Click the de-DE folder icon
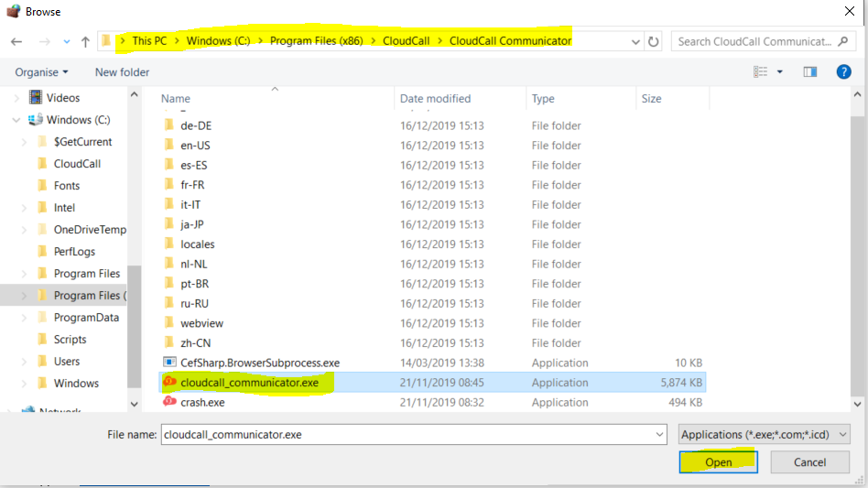The width and height of the screenshot is (868, 488). [x=169, y=125]
